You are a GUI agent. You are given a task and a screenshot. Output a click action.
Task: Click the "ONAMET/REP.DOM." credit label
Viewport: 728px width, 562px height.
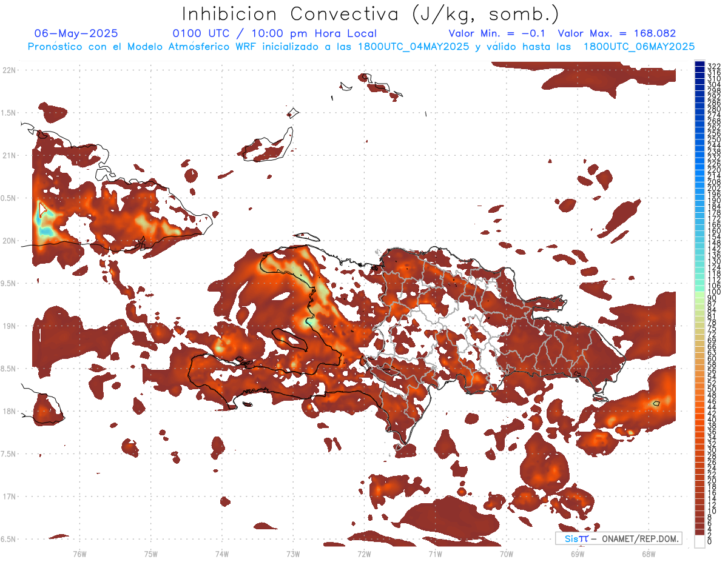639,538
